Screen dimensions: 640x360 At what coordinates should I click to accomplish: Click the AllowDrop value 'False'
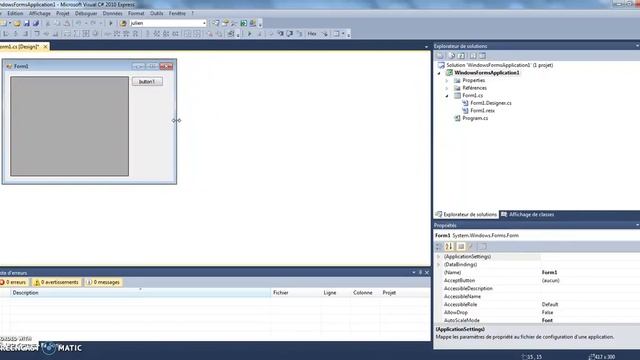pos(547,313)
